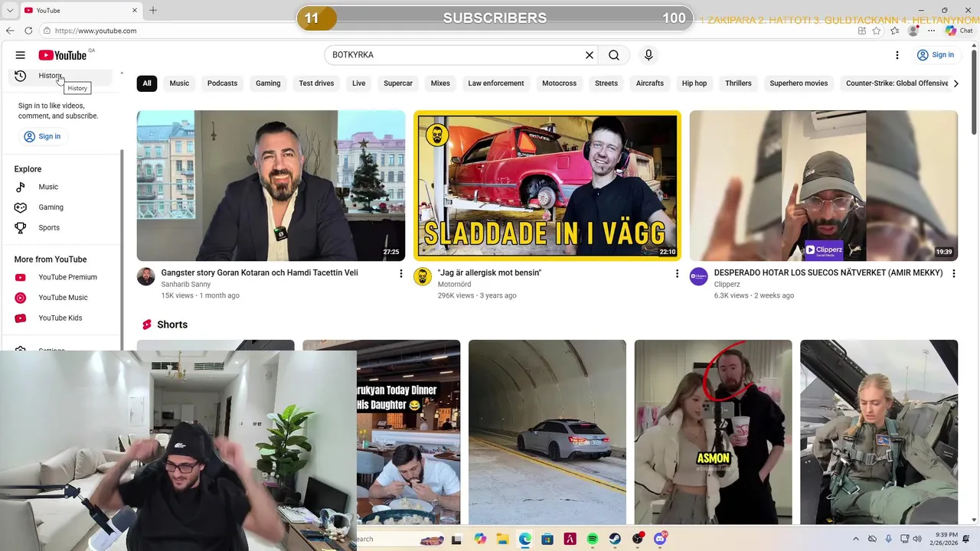Open the DESPERADO Clipperz video thumbnail

[824, 186]
